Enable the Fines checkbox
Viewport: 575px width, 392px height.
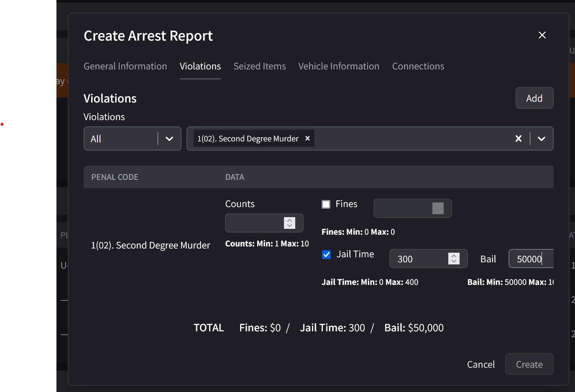point(326,204)
